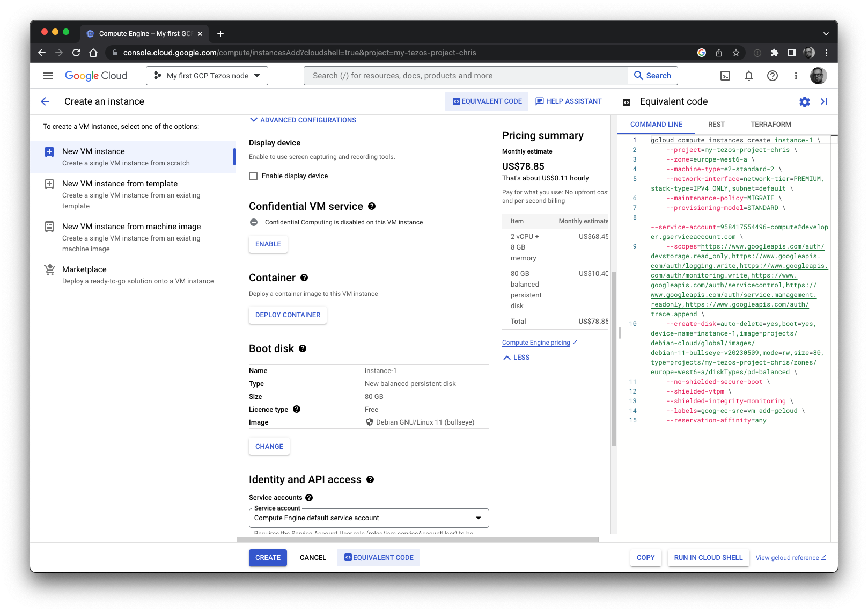
Task: Open the notifications bell
Action: click(x=749, y=76)
